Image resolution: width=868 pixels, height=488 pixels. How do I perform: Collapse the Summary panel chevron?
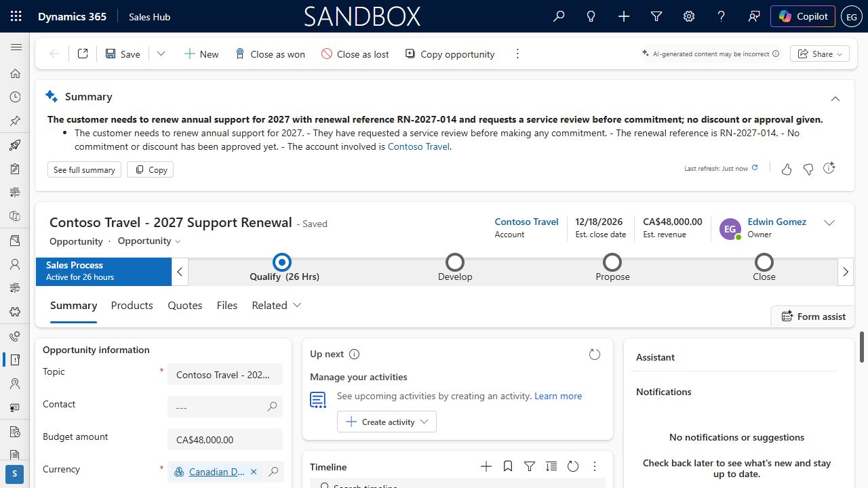tap(835, 98)
